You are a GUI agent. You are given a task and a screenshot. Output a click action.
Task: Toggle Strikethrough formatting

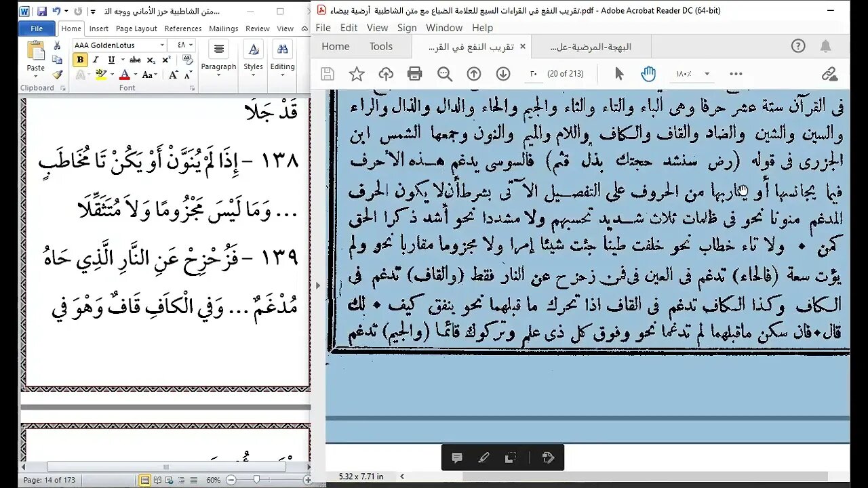point(135,60)
